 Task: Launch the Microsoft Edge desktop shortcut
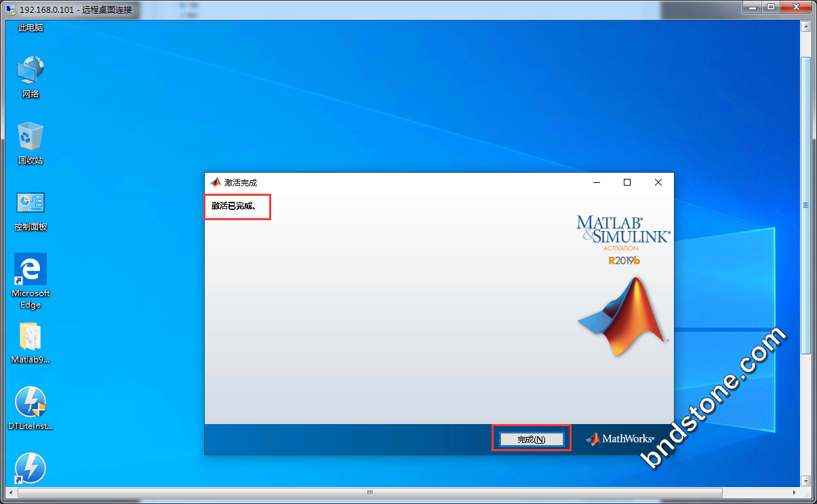pos(31,270)
